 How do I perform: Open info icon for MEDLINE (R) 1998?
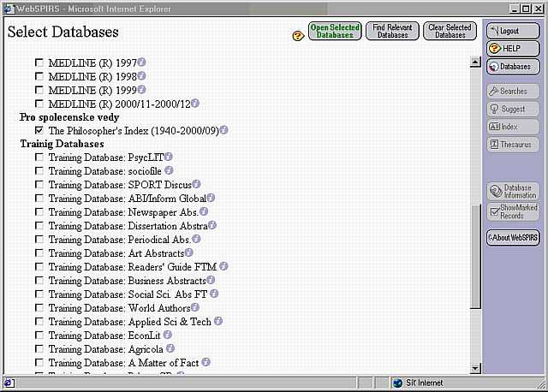pyautogui.click(x=141, y=76)
